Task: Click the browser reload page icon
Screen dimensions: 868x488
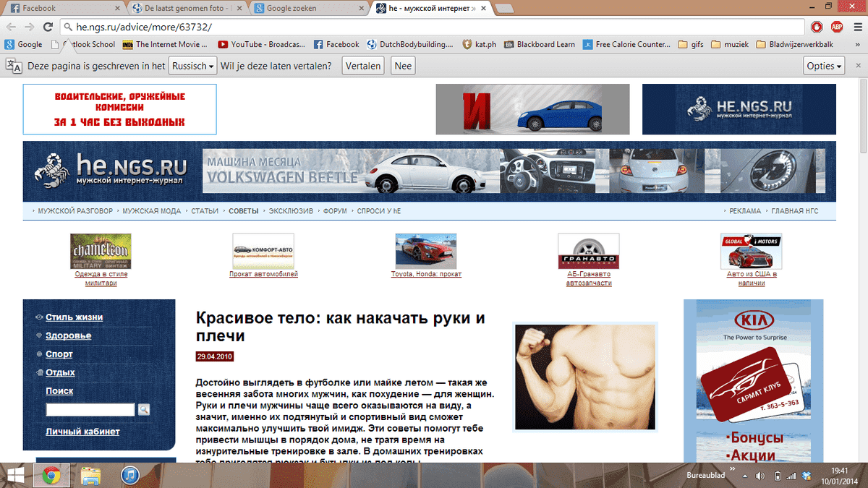Action: [48, 27]
